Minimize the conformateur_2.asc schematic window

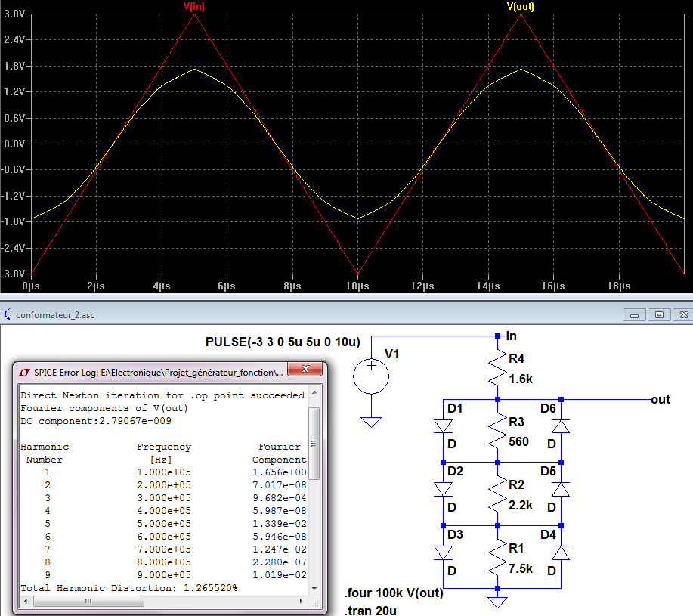pyautogui.click(x=634, y=315)
